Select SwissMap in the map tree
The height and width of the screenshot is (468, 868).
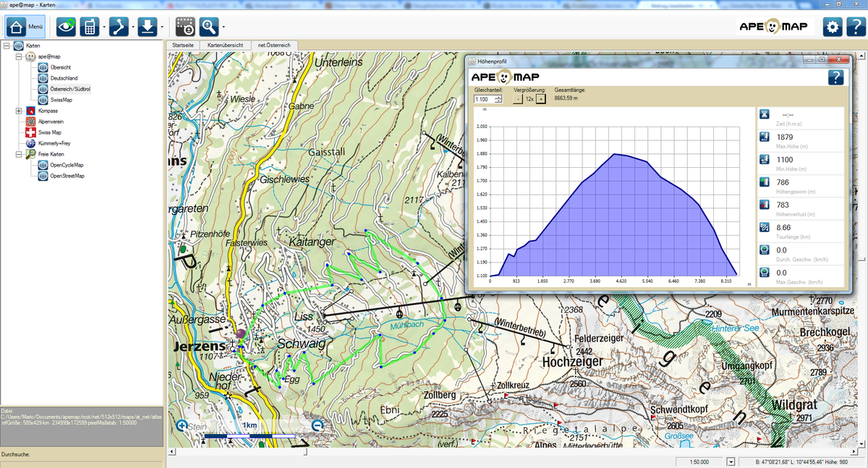(61, 100)
